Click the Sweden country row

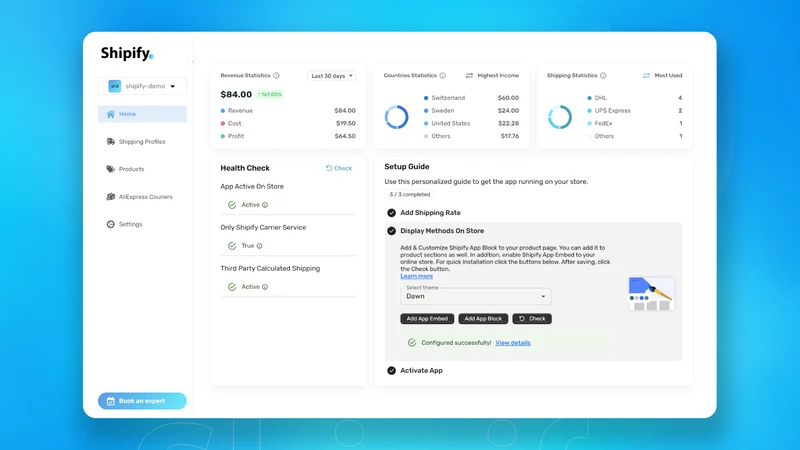tap(471, 111)
